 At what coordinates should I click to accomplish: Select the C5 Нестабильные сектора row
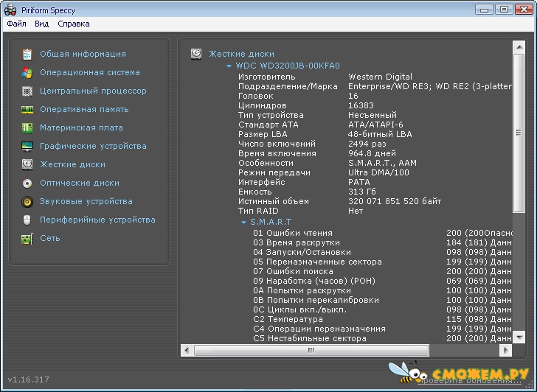pyautogui.click(x=382, y=339)
